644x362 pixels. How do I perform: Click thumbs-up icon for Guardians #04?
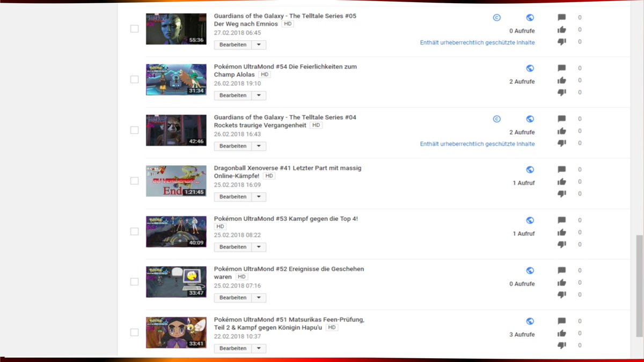coord(562,131)
